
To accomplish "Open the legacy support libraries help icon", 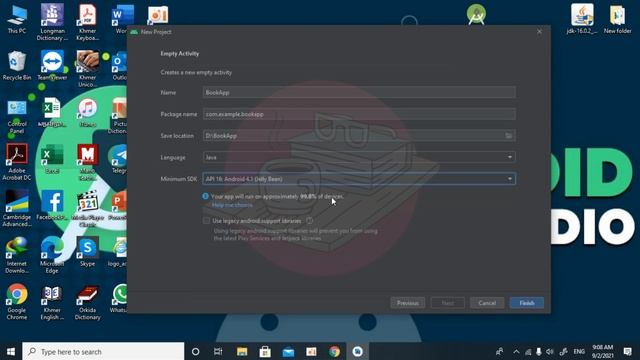I will point(309,221).
